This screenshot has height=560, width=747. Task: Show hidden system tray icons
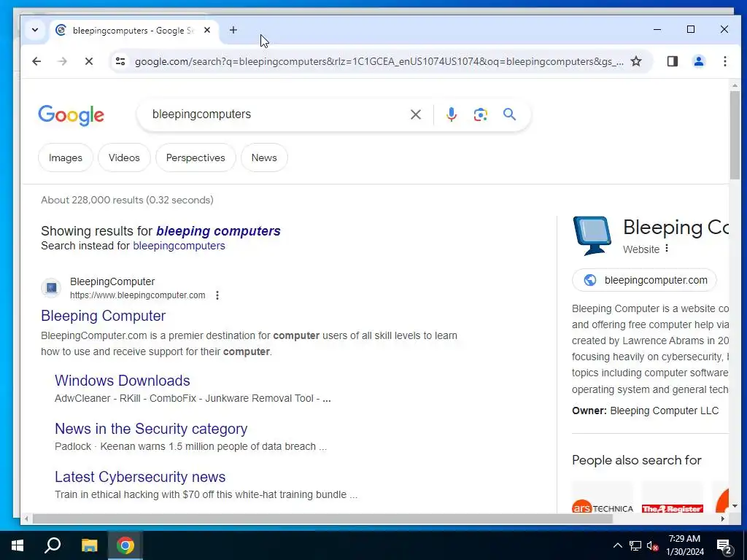[x=617, y=545]
